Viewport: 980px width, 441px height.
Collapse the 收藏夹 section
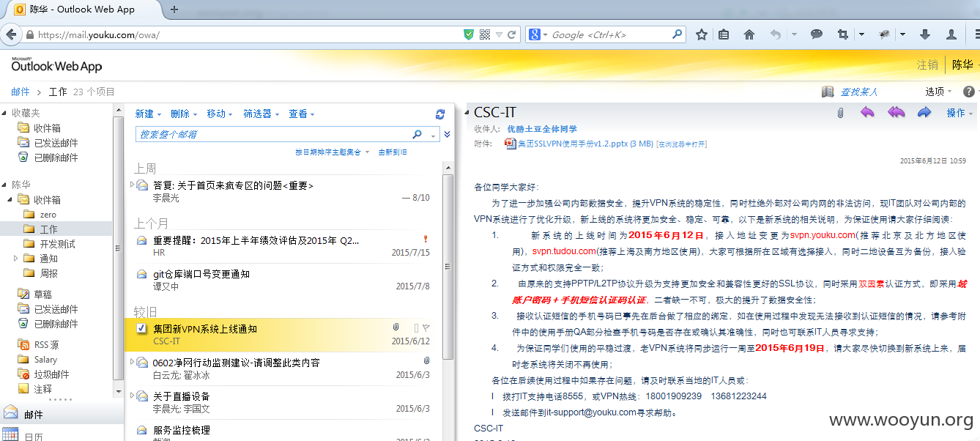click(5, 114)
